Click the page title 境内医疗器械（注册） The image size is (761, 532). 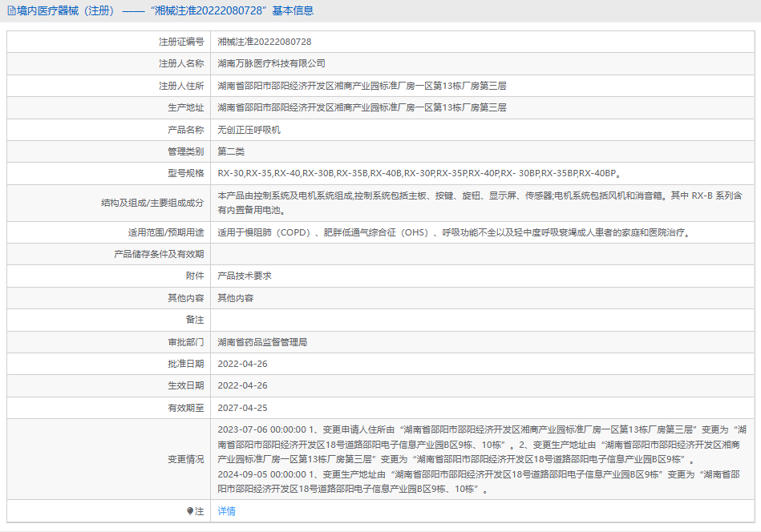tap(66, 11)
